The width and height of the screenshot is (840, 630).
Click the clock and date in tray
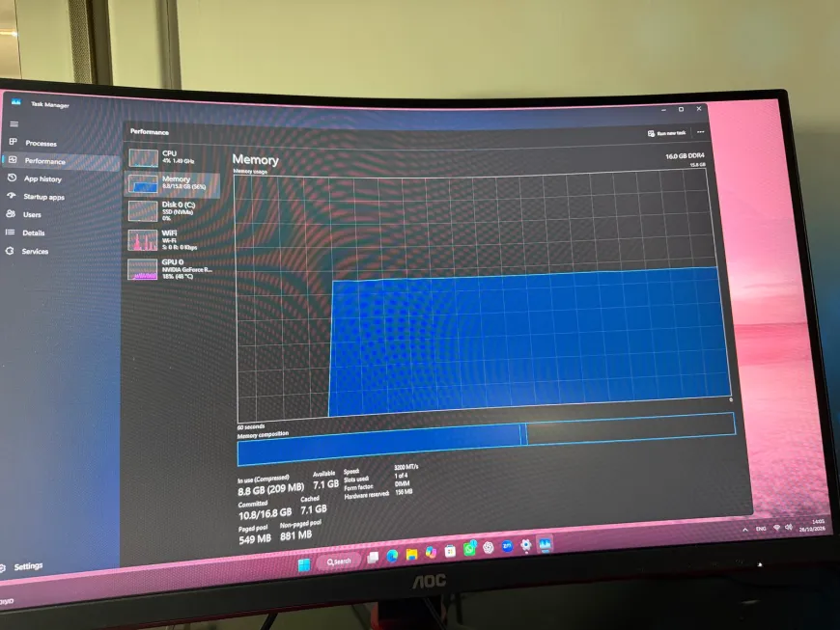[813, 525]
